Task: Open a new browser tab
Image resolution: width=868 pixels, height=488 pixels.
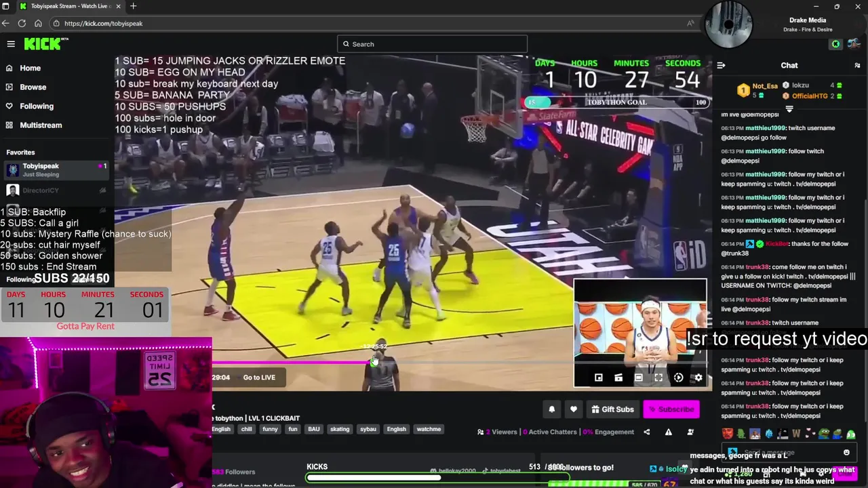Action: point(133,6)
